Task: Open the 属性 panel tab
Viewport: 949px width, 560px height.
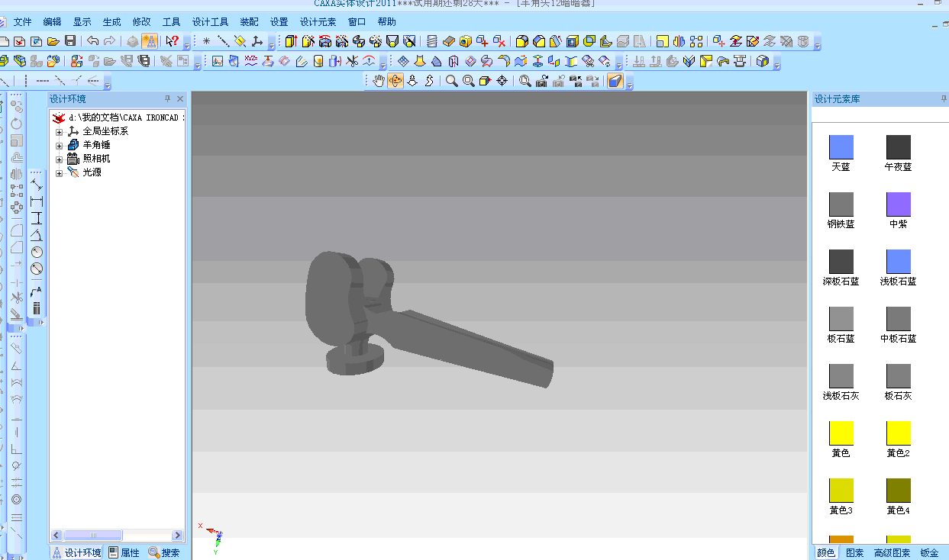Action: point(124,553)
